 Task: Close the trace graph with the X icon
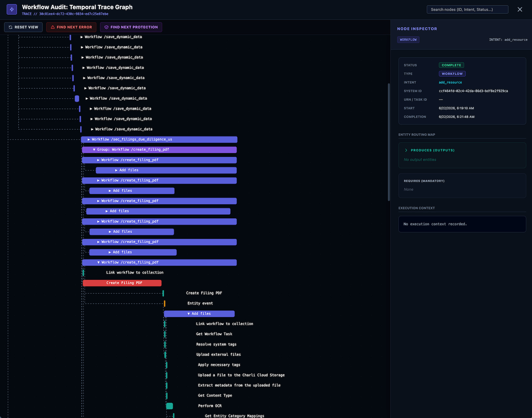[x=520, y=9]
